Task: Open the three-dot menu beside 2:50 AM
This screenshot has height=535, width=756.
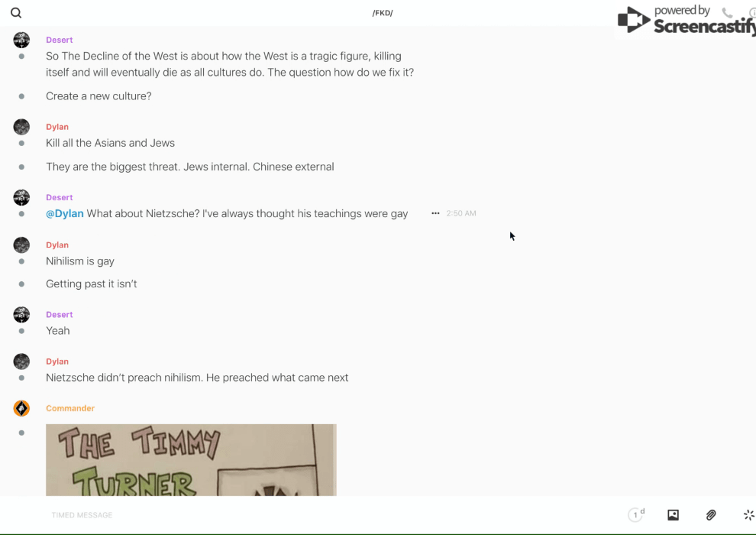Action: [435, 213]
